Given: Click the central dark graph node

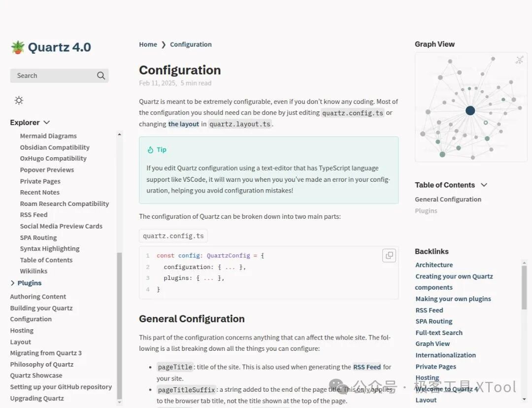Looking at the screenshot, I should coord(470,110).
